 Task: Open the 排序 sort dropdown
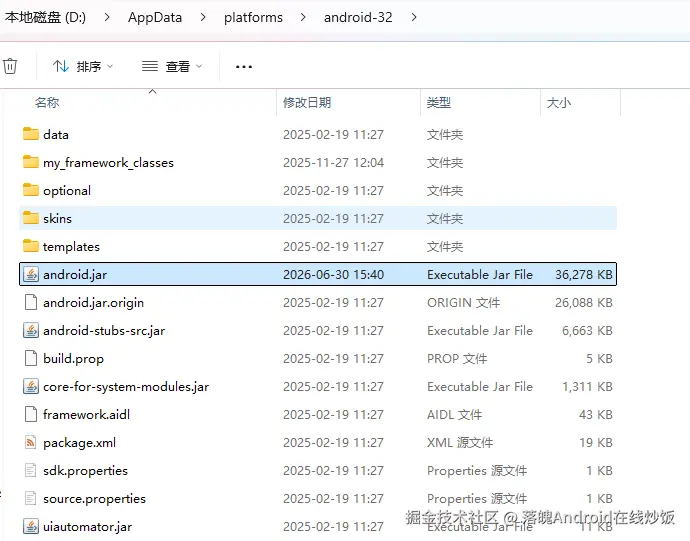(x=83, y=66)
